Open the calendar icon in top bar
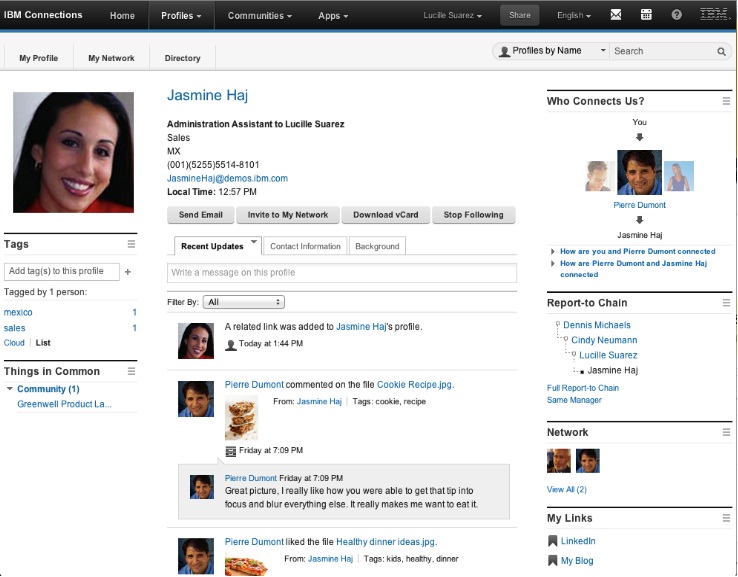 pyautogui.click(x=646, y=15)
